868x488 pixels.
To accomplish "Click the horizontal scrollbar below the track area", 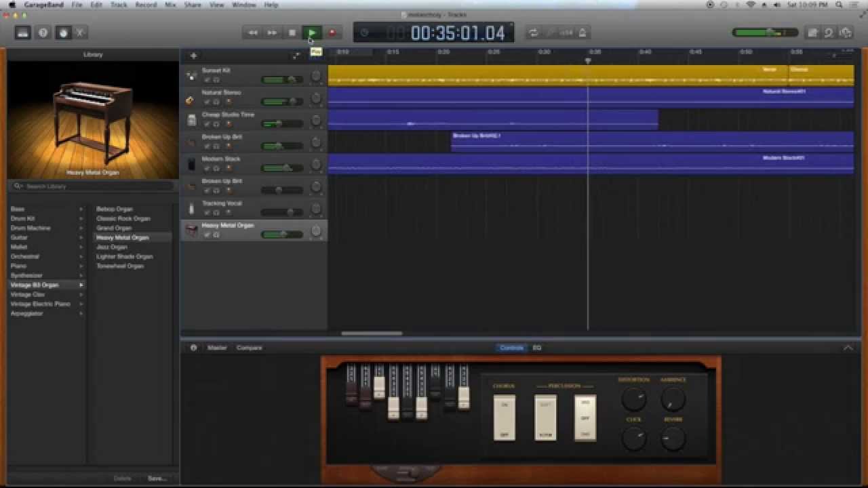I will [x=371, y=333].
